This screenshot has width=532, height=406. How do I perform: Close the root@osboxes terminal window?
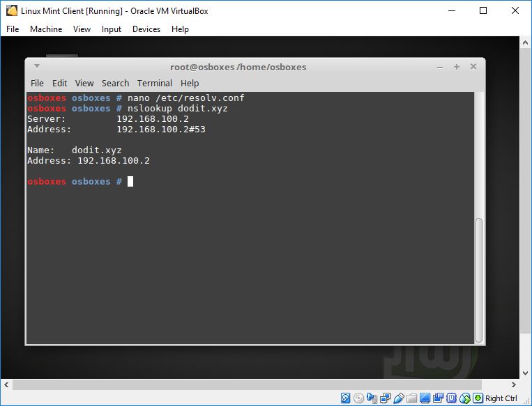(473, 66)
